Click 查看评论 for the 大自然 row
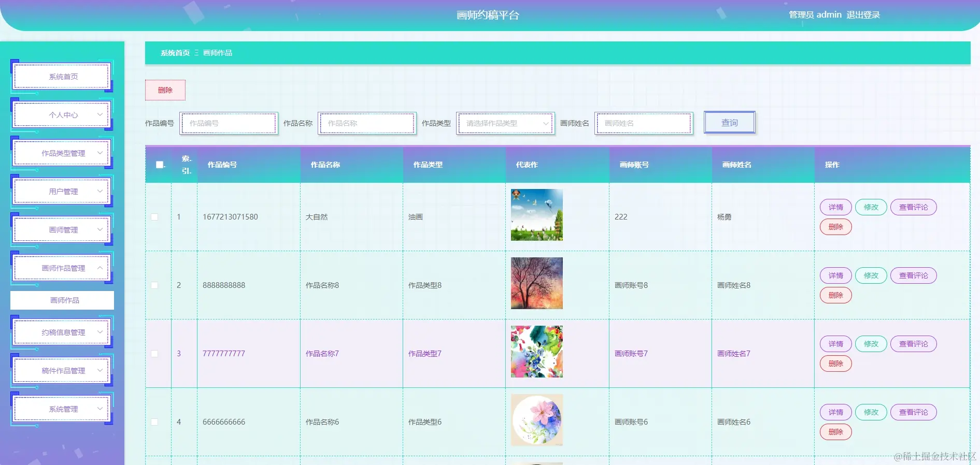The height and width of the screenshot is (465, 980). click(x=914, y=207)
